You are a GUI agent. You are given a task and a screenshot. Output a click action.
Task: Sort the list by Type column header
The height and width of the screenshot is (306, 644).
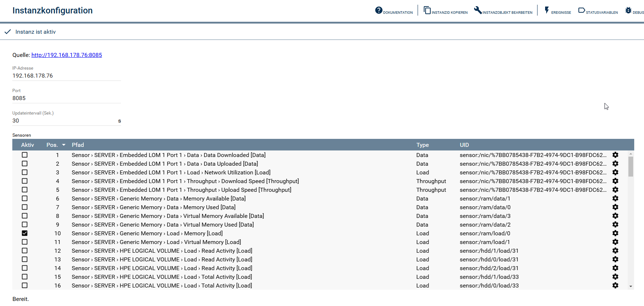pos(422,145)
